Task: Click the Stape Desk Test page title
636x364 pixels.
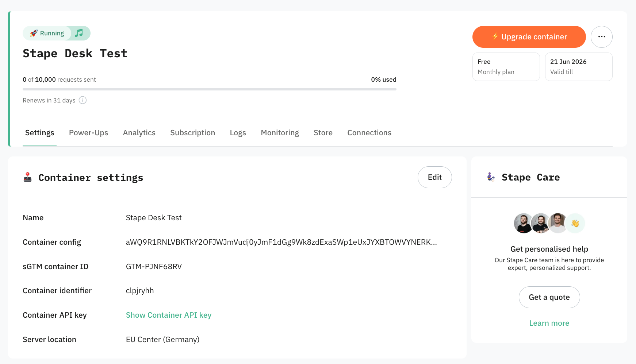Action: [75, 54]
